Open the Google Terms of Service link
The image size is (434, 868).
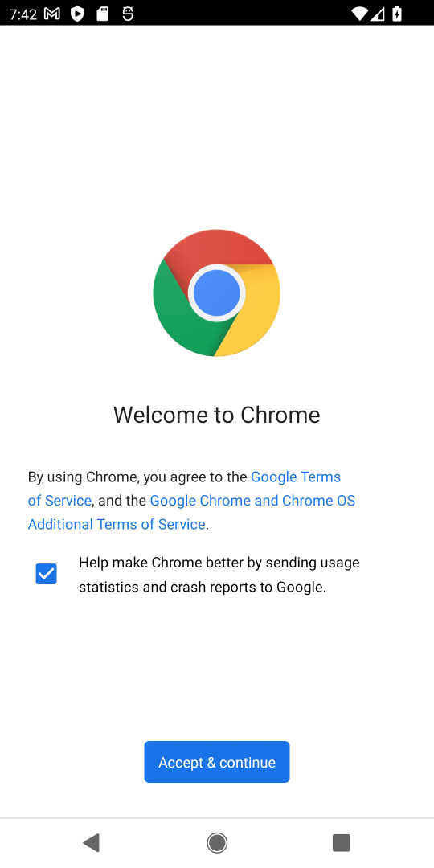(x=184, y=489)
